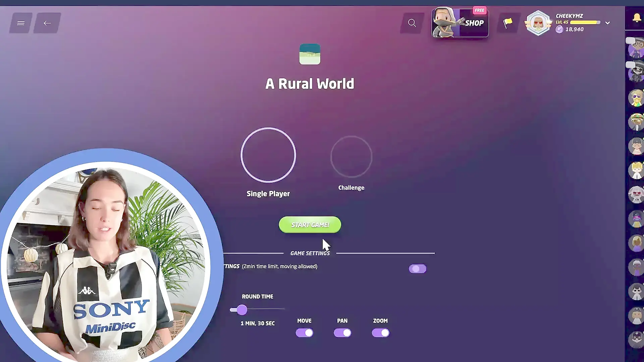Screen dimensions: 644x362
Task: Click the A Rural World map thumbnail
Action: [310, 54]
